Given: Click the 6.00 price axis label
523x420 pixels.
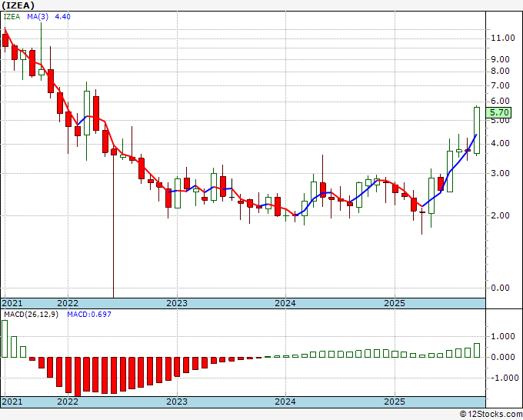Looking at the screenshot, I should click(501, 102).
